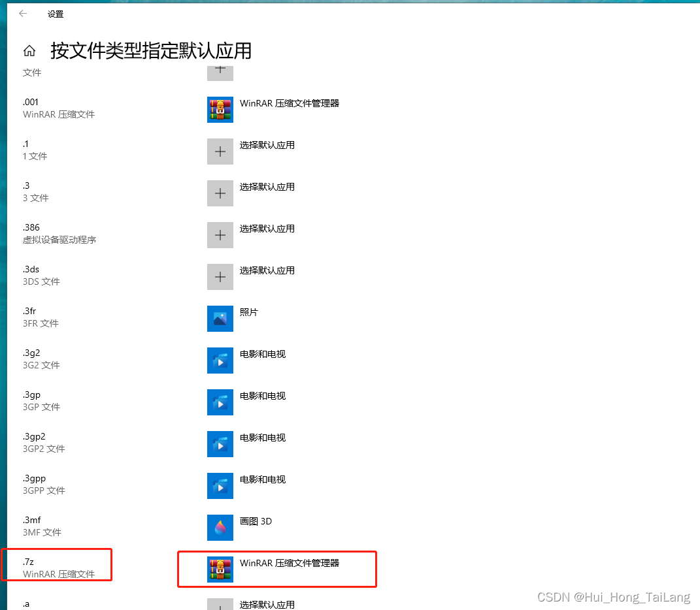Click the 虚拟设备驱动程序 description

[59, 240]
